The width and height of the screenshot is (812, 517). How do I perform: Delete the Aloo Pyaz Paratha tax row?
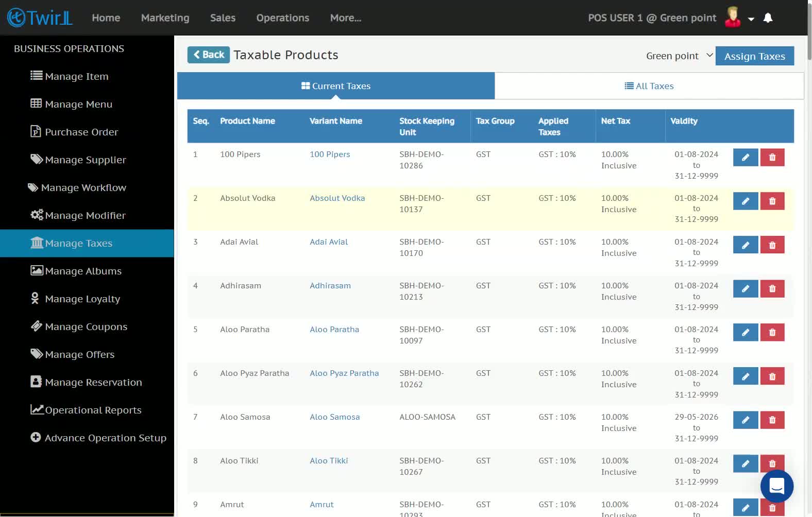coord(772,376)
